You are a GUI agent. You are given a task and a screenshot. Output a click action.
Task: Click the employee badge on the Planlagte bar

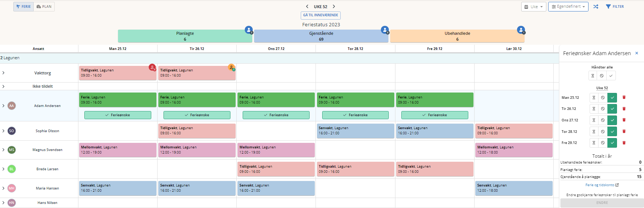click(249, 30)
